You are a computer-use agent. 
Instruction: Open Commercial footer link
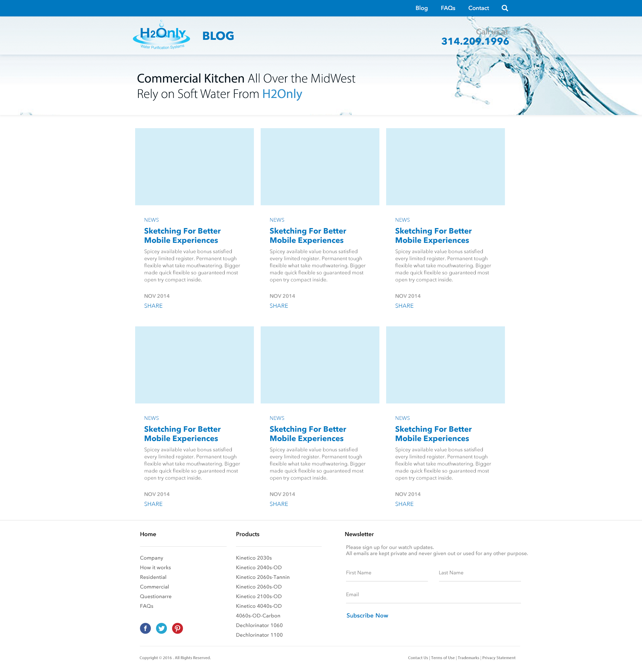point(154,587)
